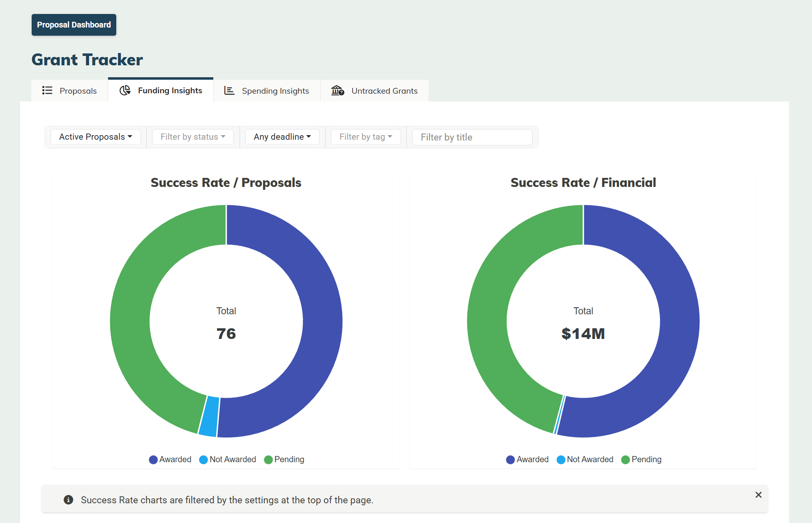This screenshot has height=523, width=812.
Task: Expand the Filter by status dropdown
Action: (x=193, y=137)
